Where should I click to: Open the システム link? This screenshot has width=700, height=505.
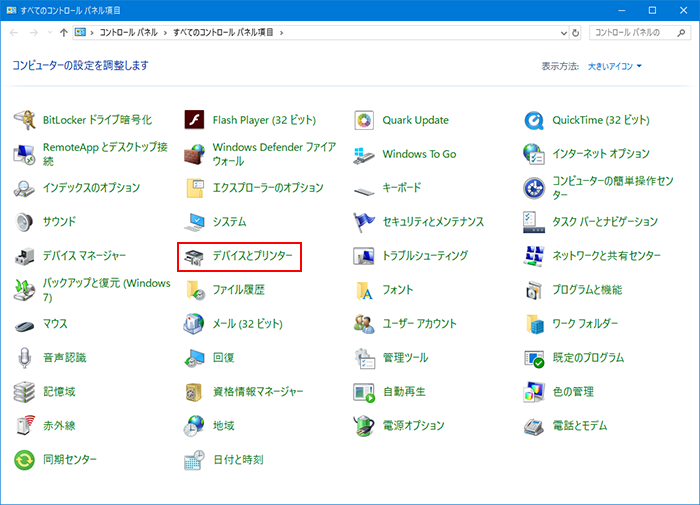(229, 222)
